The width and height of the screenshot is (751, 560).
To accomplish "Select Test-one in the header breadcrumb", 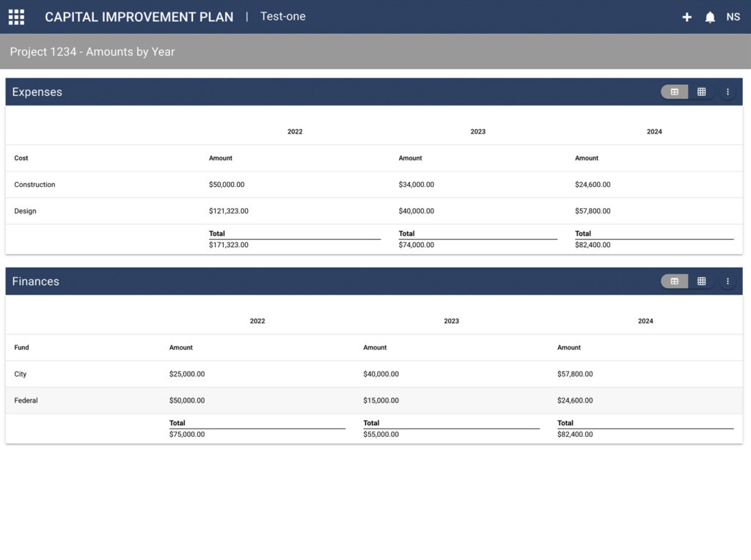I will pos(283,15).
